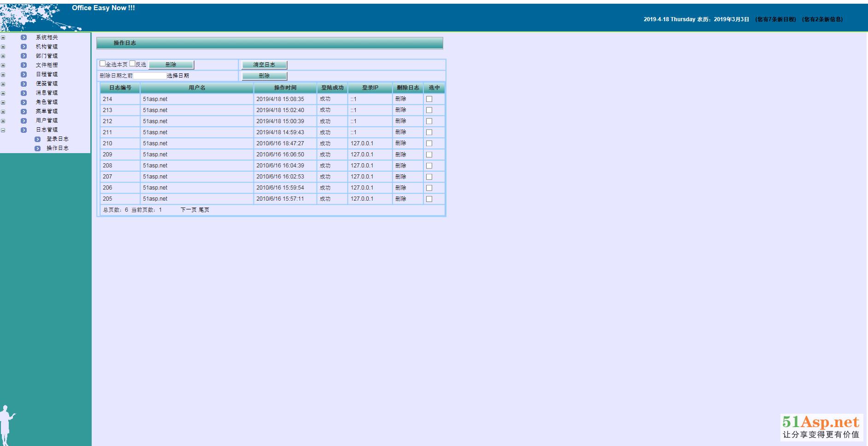This screenshot has width=868, height=446.
Task: Select checkbox for log 211
Action: (x=429, y=132)
